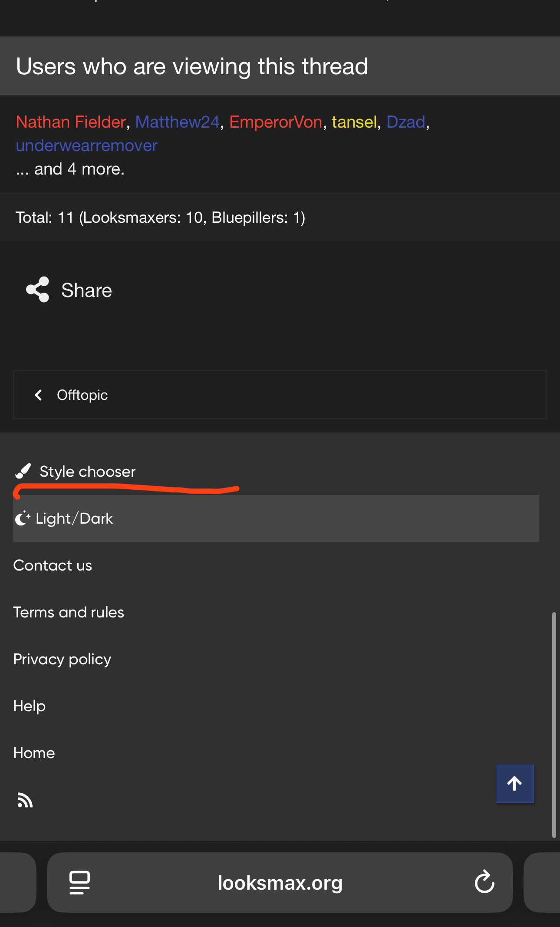Open Terms and rules

click(x=69, y=612)
